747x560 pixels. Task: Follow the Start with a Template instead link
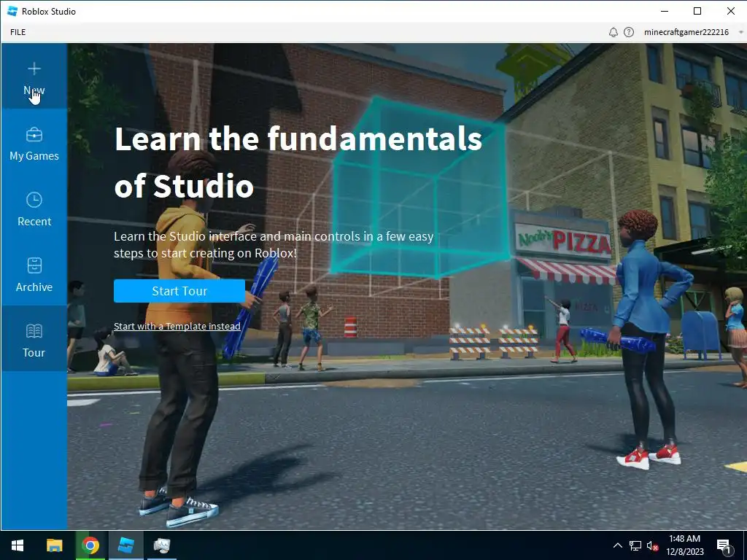(177, 326)
